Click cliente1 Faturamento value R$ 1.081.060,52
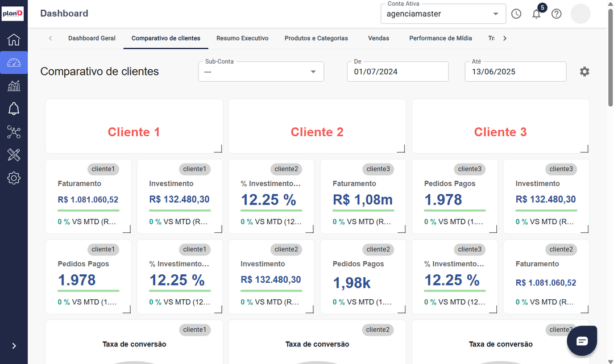This screenshot has width=614, height=364. point(88,199)
